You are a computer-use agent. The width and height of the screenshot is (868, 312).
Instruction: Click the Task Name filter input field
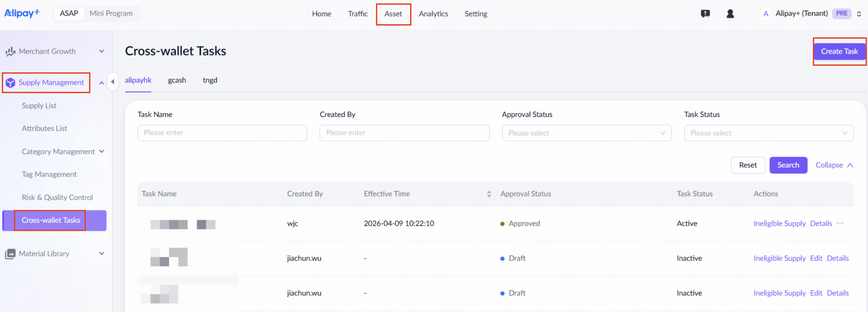click(x=222, y=133)
